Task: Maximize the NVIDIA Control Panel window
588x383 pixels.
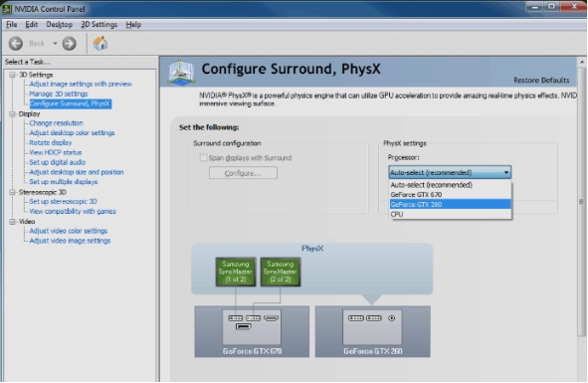Action: point(551,6)
